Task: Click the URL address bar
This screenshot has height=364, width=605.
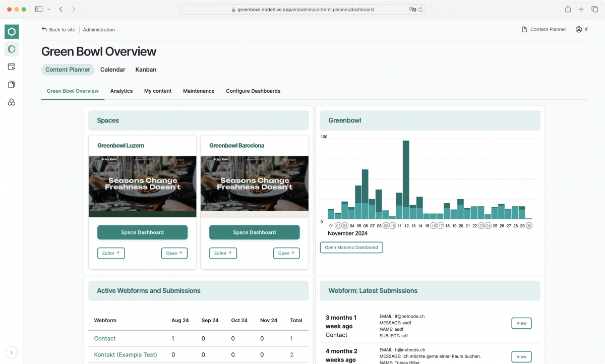Action: pyautogui.click(x=302, y=10)
